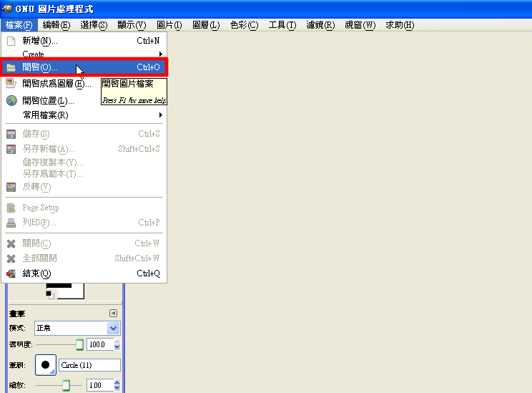Open the 視窗(W) windows menu
The width and height of the screenshot is (532, 393).
pyautogui.click(x=360, y=25)
